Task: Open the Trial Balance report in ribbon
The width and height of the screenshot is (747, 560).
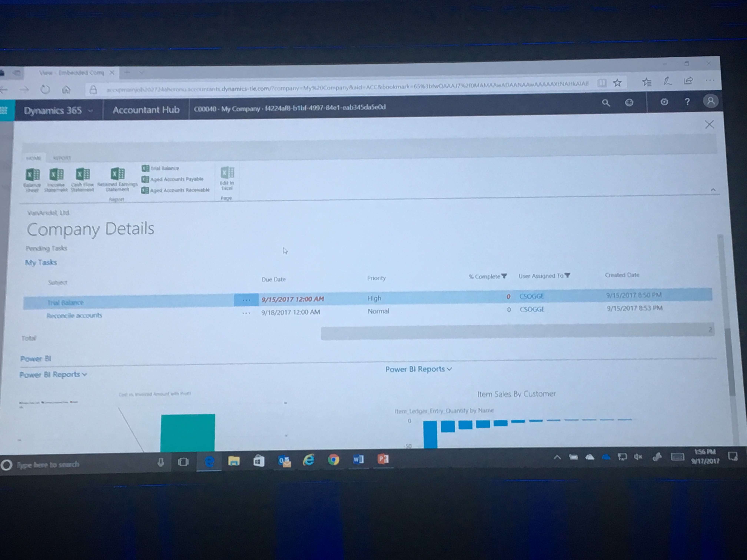Action: tap(160, 168)
